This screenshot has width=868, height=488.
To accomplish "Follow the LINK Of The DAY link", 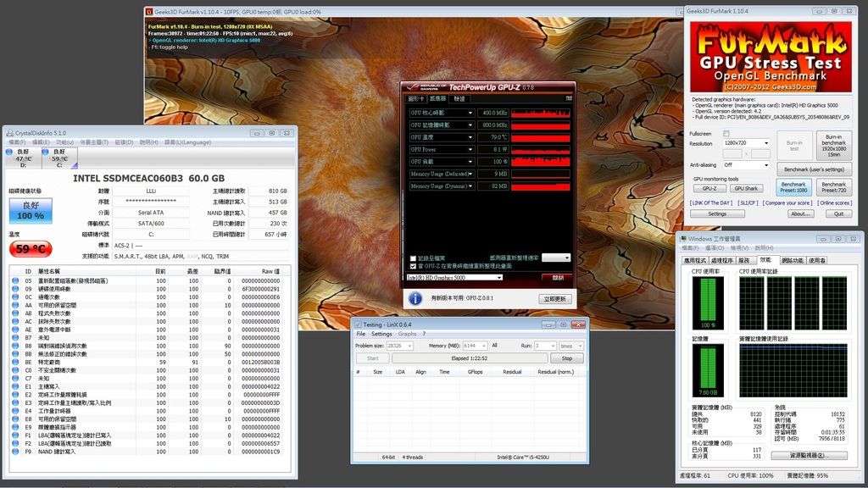I will tap(711, 203).
